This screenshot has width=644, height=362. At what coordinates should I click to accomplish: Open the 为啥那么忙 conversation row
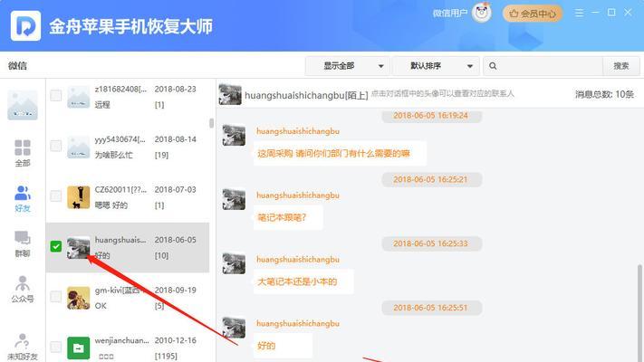coord(128,147)
